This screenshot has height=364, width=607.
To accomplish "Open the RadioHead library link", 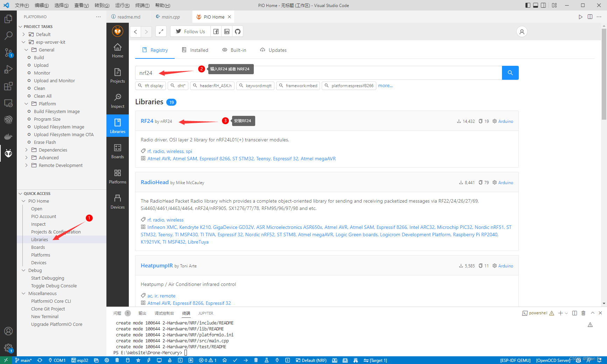I will click(x=155, y=182).
